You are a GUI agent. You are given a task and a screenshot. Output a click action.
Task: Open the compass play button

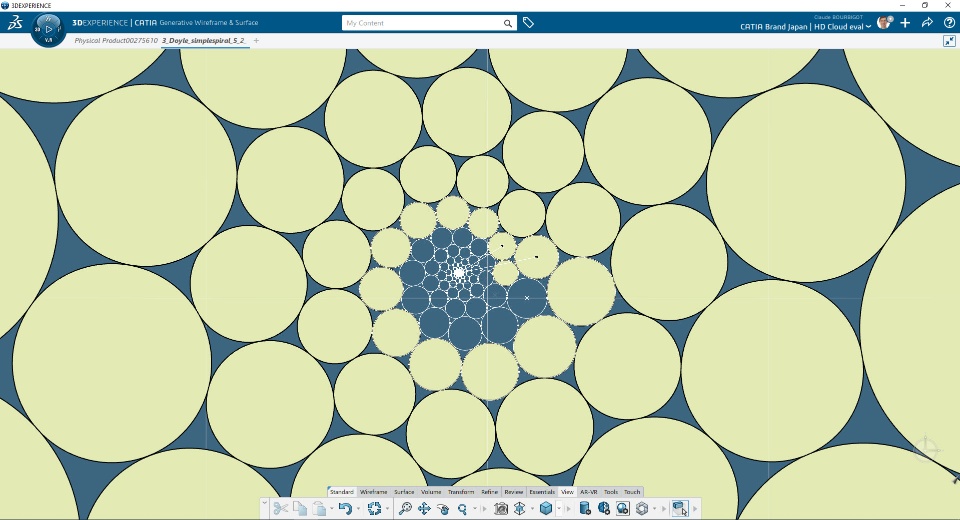click(x=49, y=29)
